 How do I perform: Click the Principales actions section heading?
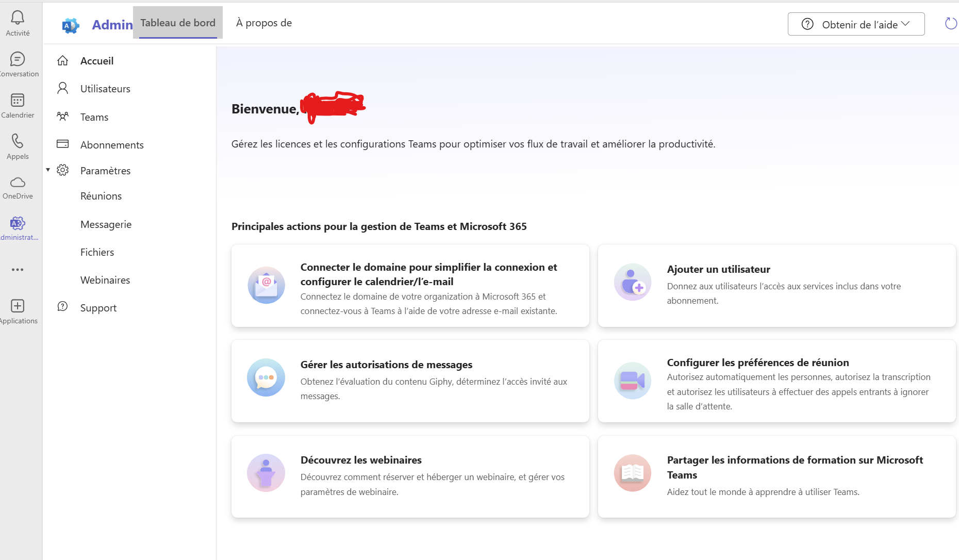[x=379, y=226]
